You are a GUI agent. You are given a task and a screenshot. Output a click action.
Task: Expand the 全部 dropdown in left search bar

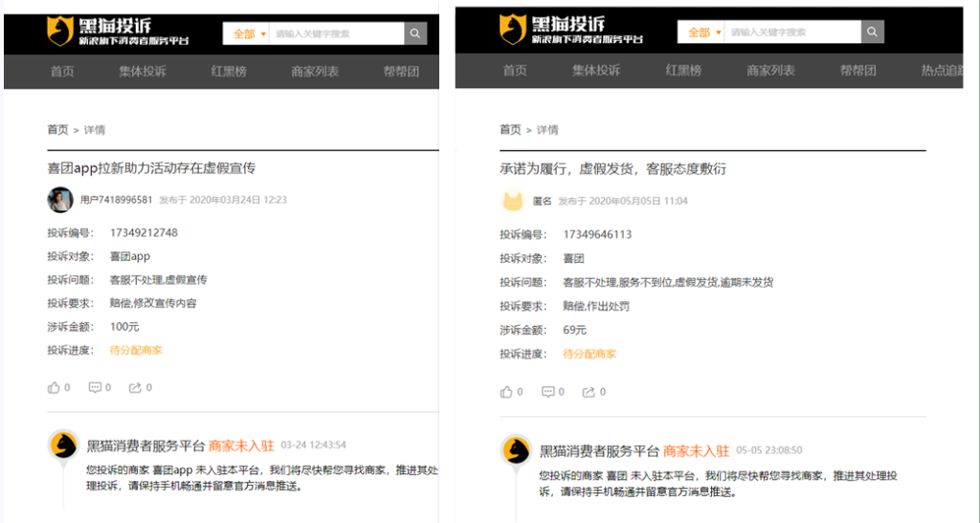248,33
